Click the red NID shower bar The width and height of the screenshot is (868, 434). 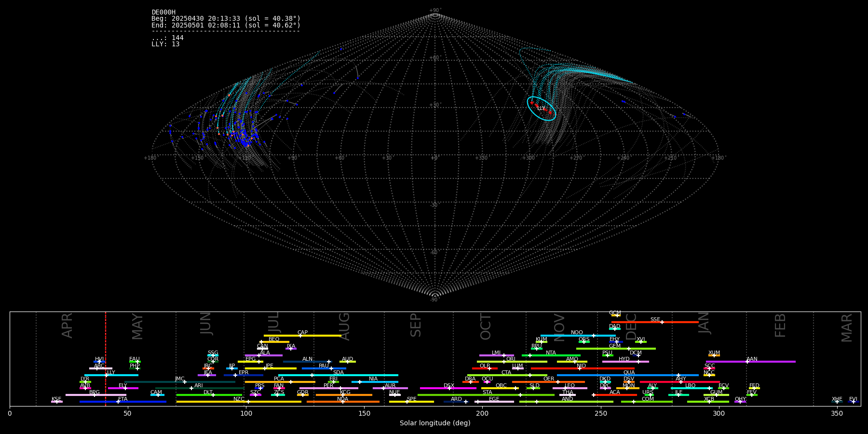click(583, 368)
